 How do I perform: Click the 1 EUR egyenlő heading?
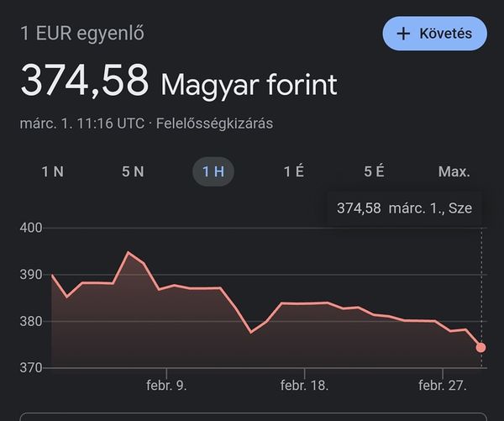click(x=82, y=34)
